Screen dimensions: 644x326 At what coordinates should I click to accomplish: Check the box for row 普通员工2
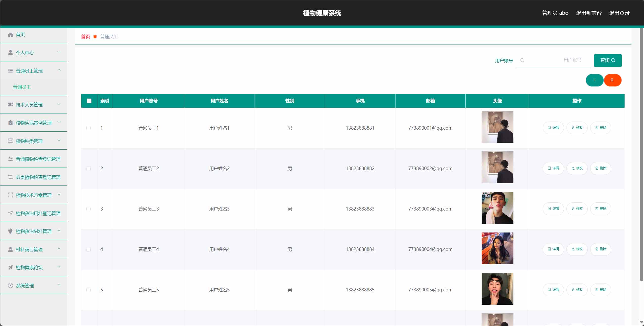pos(88,168)
